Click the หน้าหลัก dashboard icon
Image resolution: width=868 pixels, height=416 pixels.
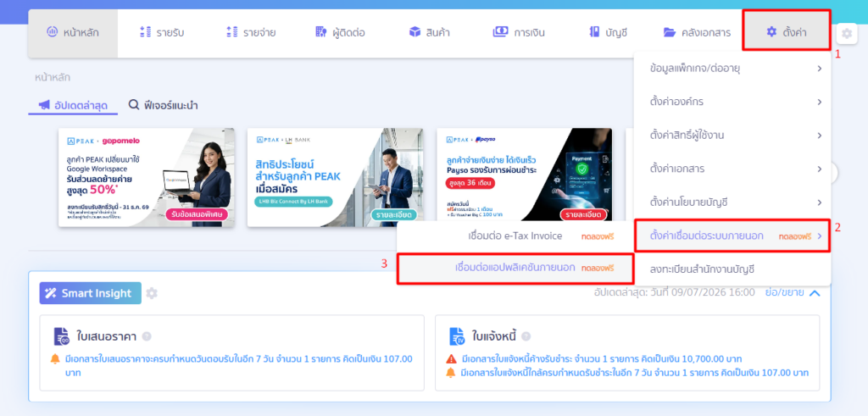(x=52, y=32)
